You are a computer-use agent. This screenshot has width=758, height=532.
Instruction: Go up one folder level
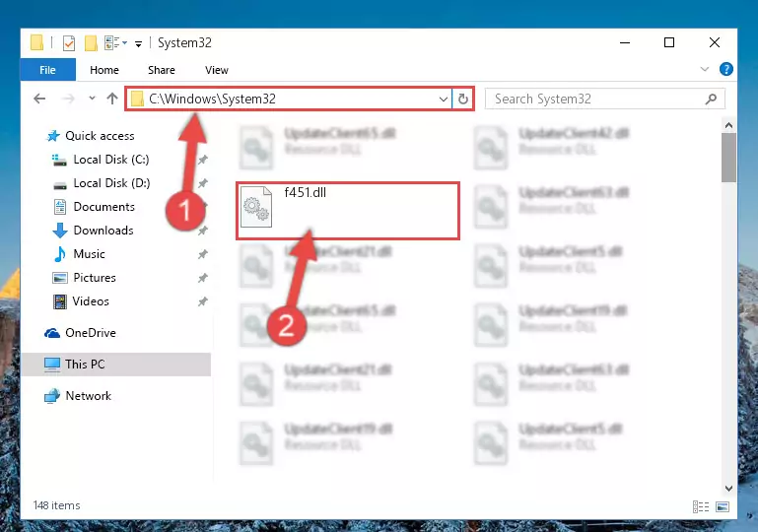(112, 99)
